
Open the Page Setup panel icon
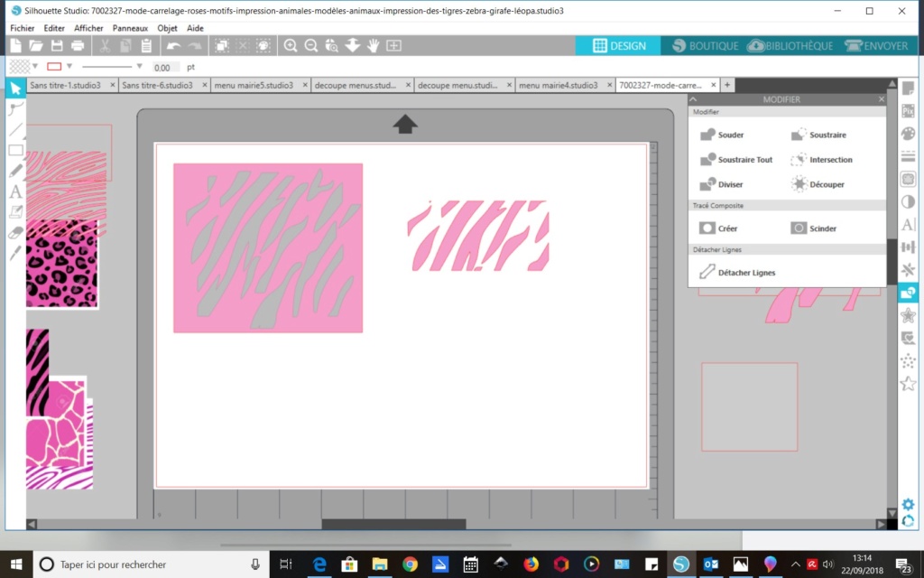pyautogui.click(x=908, y=89)
